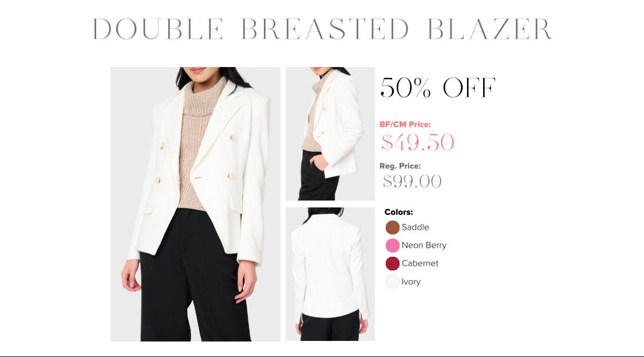Screen dimensions: 644x357
Task: Click the $99.00 regular price
Action: tap(412, 182)
